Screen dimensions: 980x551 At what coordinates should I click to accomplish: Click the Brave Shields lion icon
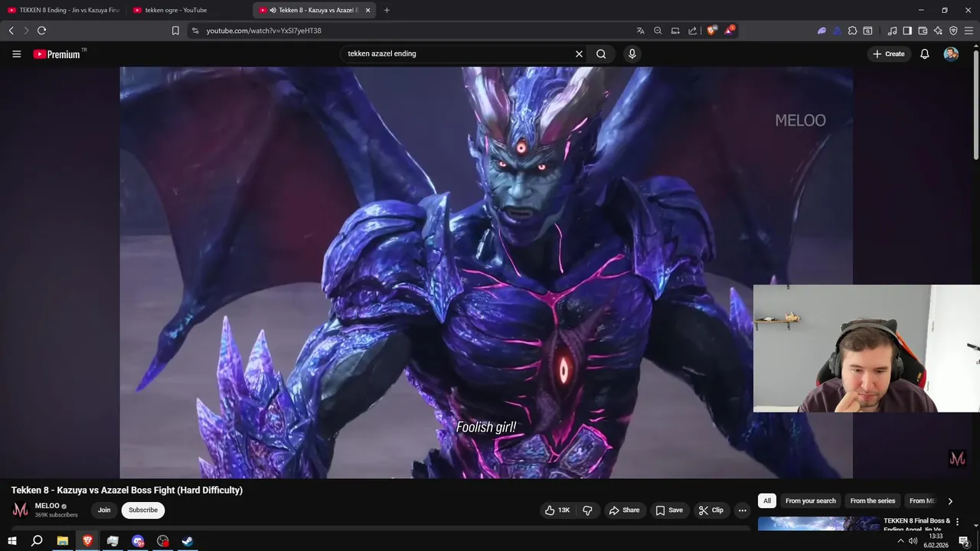pyautogui.click(x=711, y=31)
